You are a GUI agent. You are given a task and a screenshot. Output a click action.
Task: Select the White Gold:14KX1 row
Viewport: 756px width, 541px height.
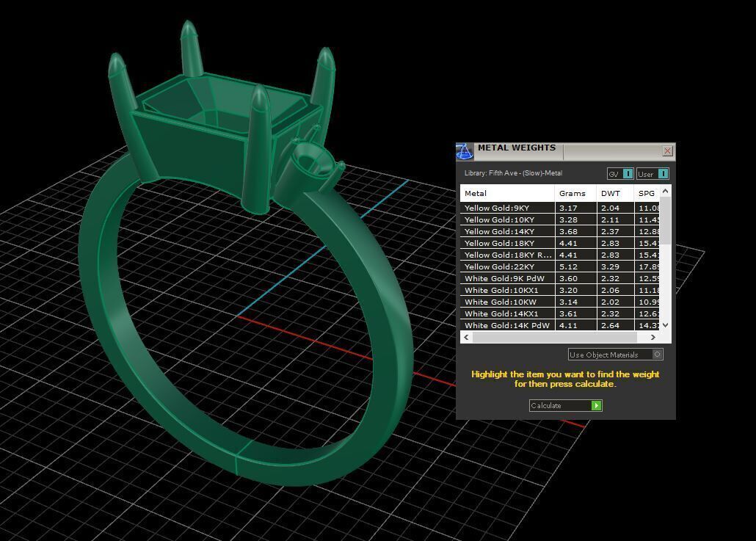(x=560, y=313)
